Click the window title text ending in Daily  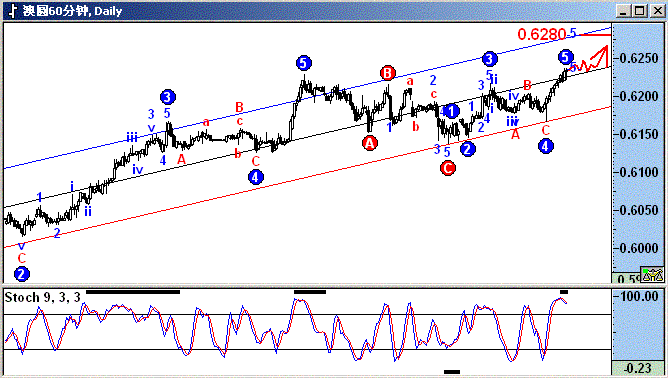tap(72, 11)
